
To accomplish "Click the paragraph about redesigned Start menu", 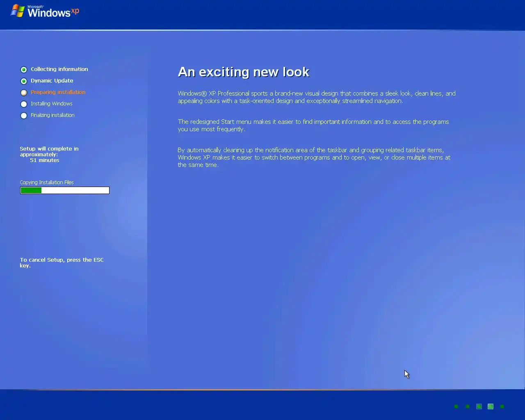I will [x=313, y=126].
